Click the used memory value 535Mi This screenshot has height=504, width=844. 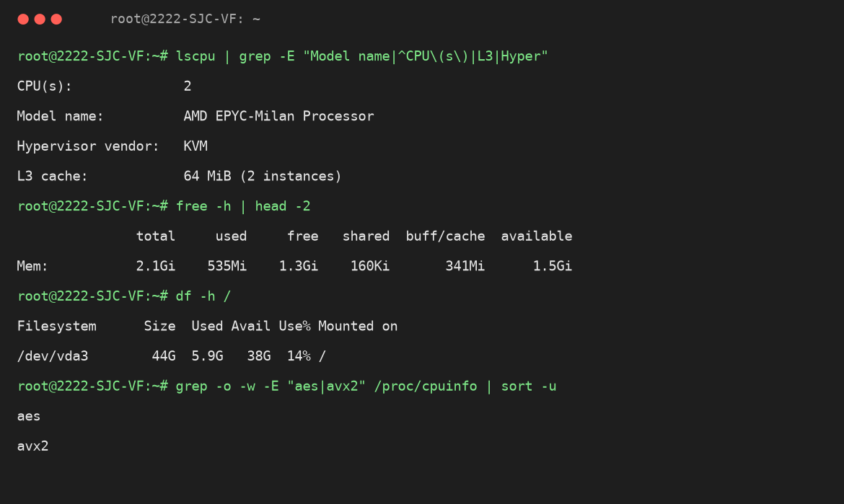[227, 266]
